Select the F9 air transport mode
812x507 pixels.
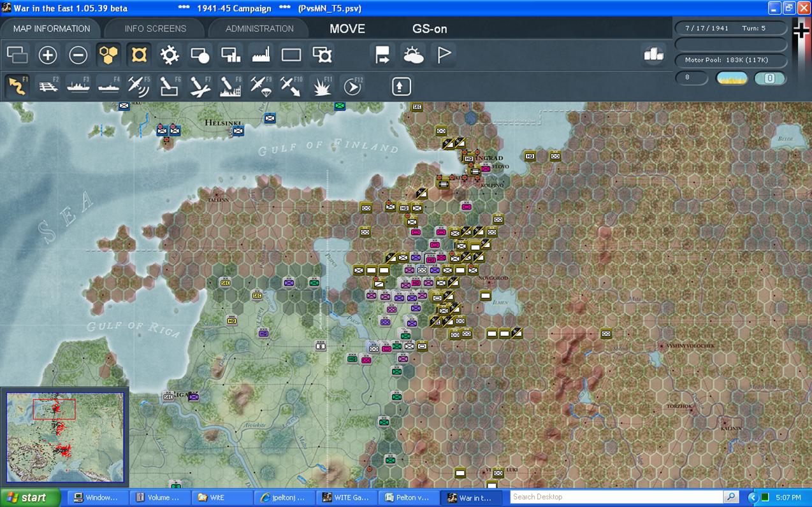261,86
